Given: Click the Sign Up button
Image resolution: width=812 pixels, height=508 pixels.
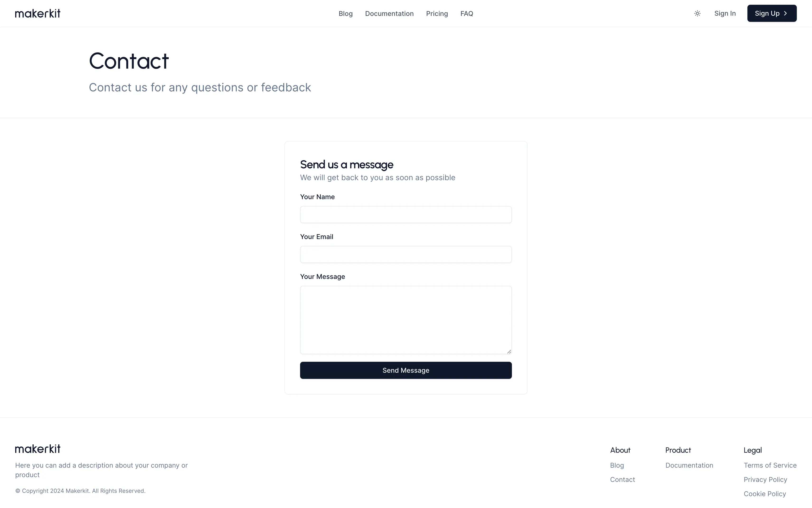Looking at the screenshot, I should pos(771,14).
